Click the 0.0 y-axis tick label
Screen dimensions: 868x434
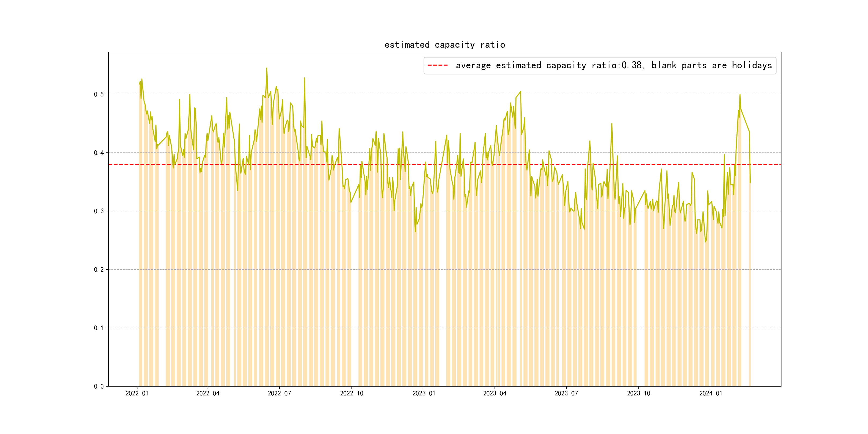pyautogui.click(x=99, y=387)
